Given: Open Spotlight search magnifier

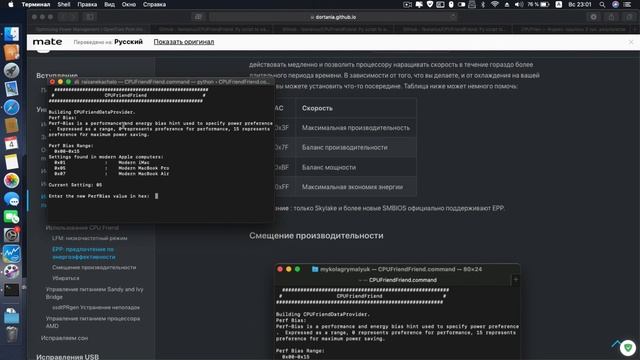Looking at the screenshot, I should coord(602,4).
